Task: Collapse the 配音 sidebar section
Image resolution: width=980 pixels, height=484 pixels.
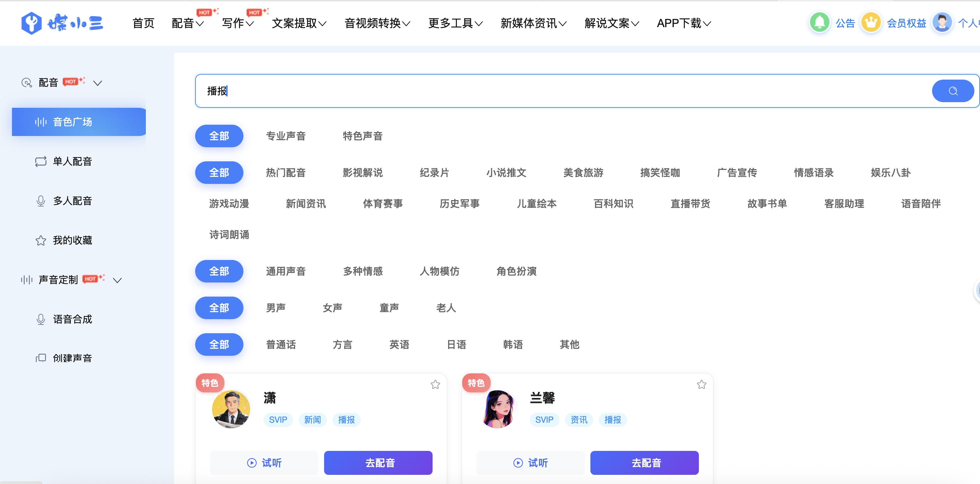Action: coord(98,83)
